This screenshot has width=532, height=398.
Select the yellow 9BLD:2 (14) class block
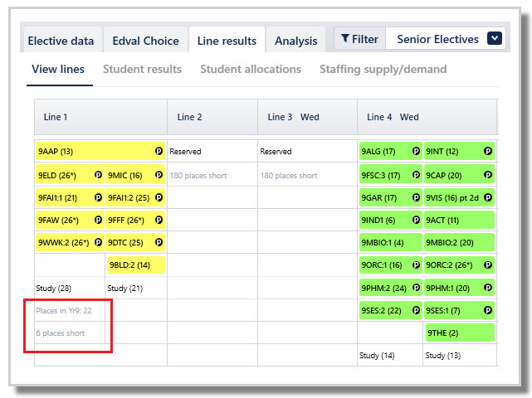point(136,265)
